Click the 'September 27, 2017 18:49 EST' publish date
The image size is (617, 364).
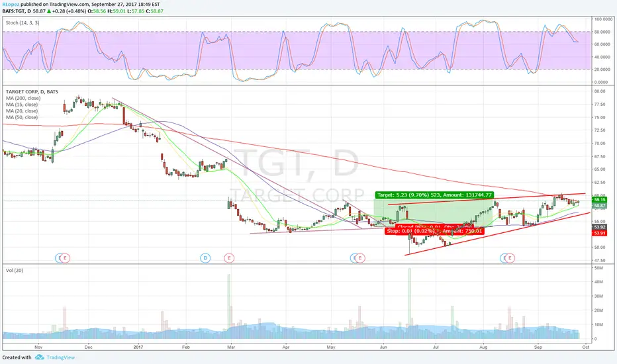click(x=126, y=5)
